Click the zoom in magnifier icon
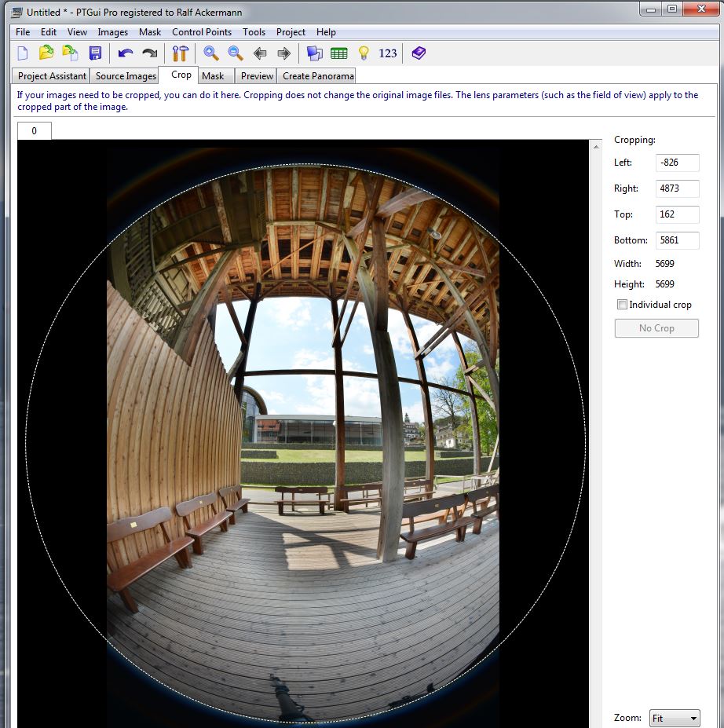 click(211, 53)
